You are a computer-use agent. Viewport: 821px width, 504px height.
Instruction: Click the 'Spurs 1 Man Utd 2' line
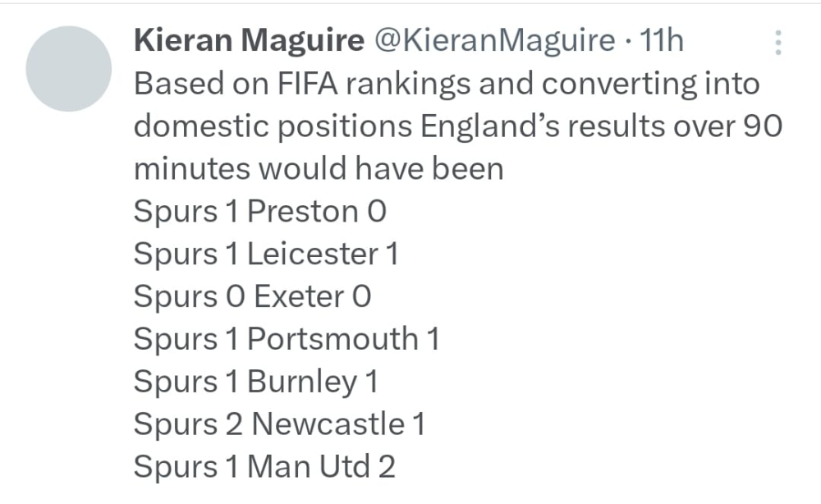tap(264, 468)
